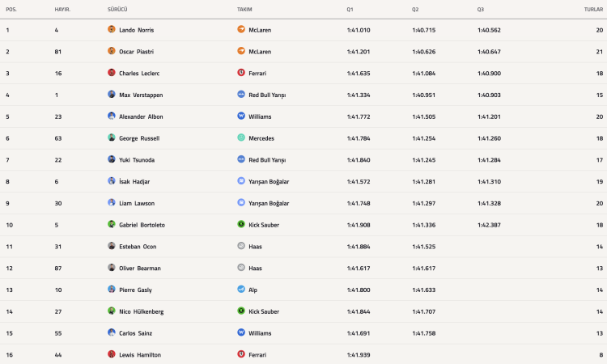Image resolution: width=607 pixels, height=364 pixels.
Task: Click Kick Sauber logo in Bortoleto's row
Action: tap(241, 224)
